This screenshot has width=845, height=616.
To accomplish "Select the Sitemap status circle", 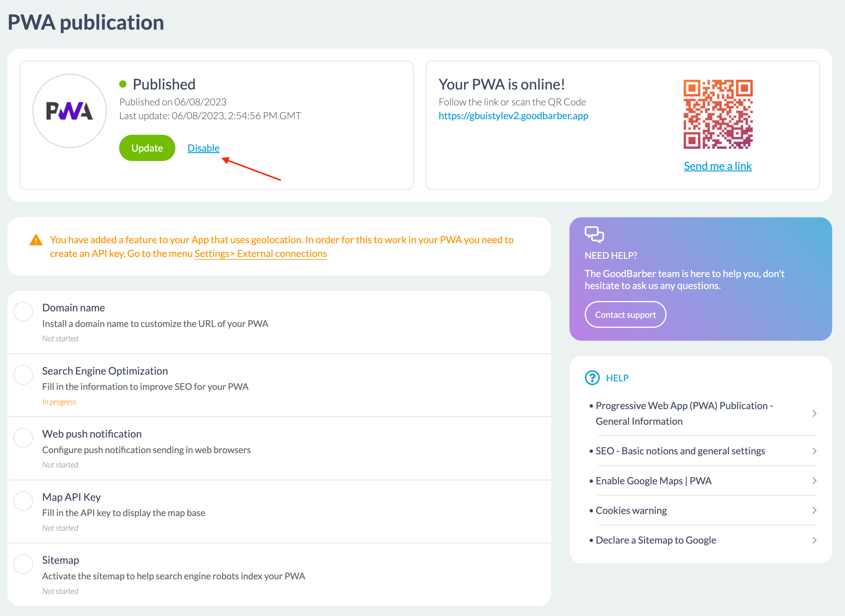I will pos(24,564).
